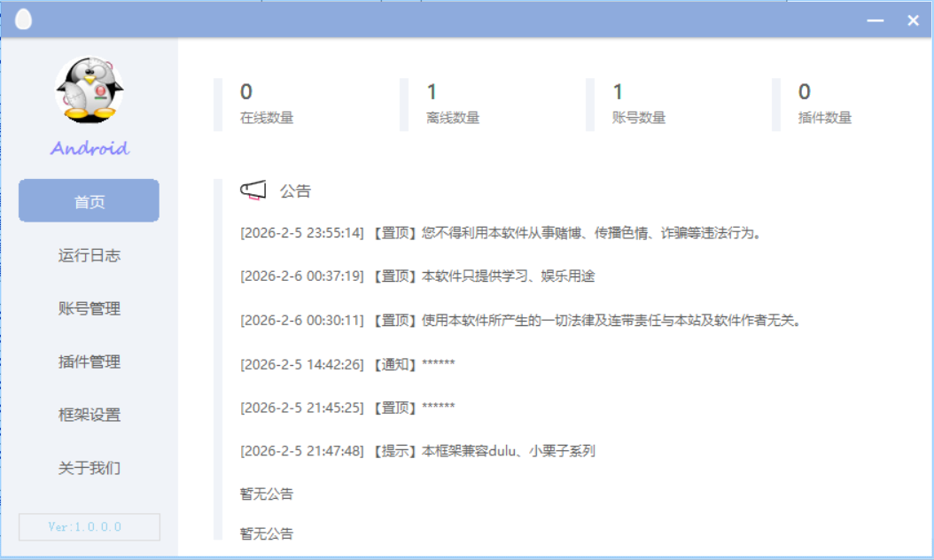
Task: Open the pinned notice about 赌博 and 诈骗
Action: pos(501,233)
